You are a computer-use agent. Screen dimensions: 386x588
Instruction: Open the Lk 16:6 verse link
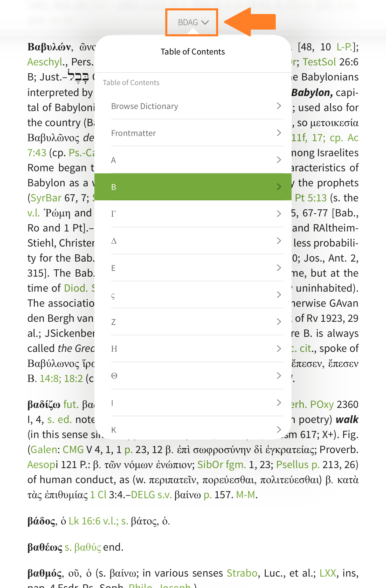tap(84, 521)
